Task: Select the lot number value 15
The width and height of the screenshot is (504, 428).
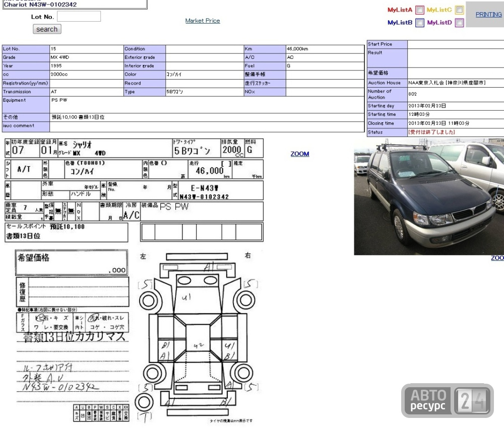Action: (x=53, y=49)
